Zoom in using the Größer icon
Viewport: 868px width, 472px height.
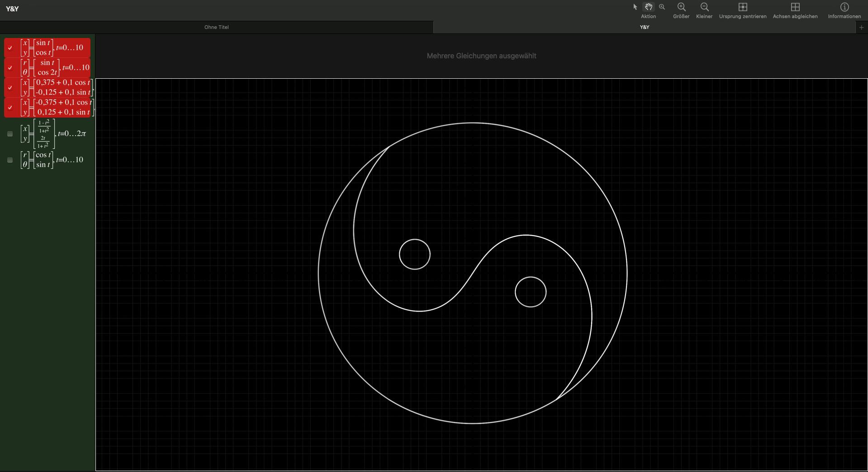681,7
